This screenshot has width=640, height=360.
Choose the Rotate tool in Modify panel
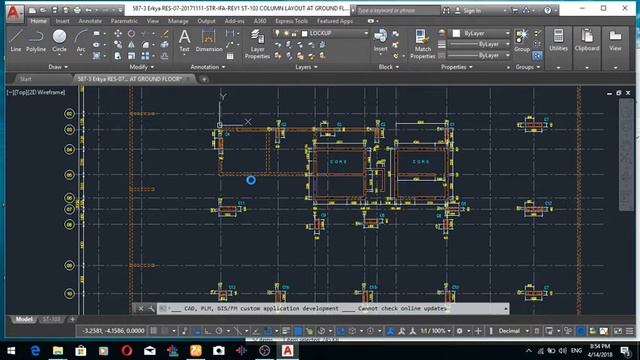pyautogui.click(x=131, y=33)
